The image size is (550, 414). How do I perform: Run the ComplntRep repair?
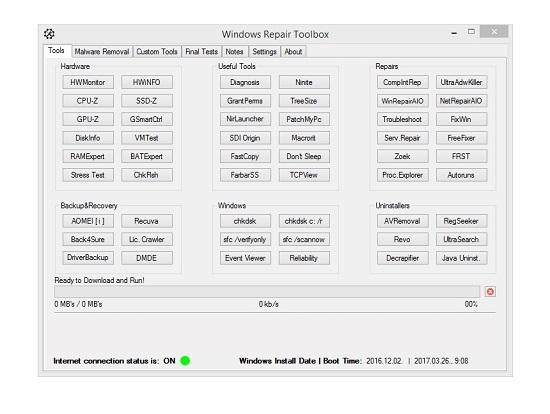pyautogui.click(x=403, y=82)
